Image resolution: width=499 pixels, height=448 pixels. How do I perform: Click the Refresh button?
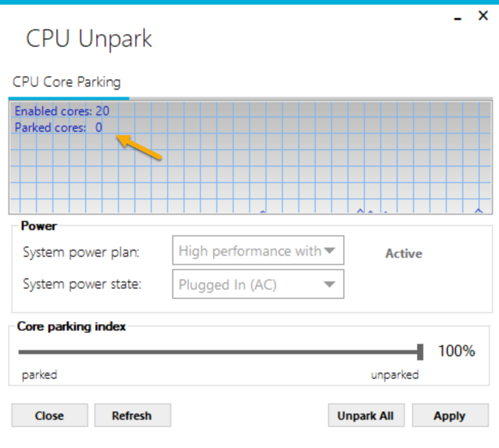(132, 416)
